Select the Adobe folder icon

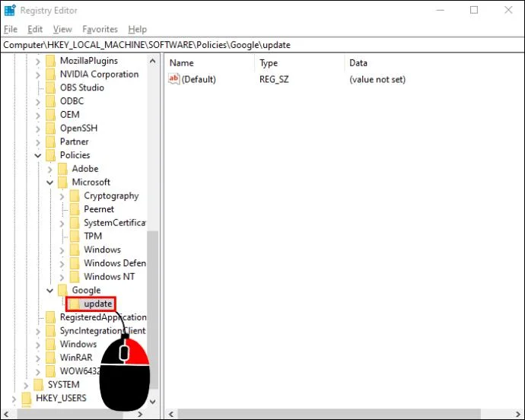point(62,169)
